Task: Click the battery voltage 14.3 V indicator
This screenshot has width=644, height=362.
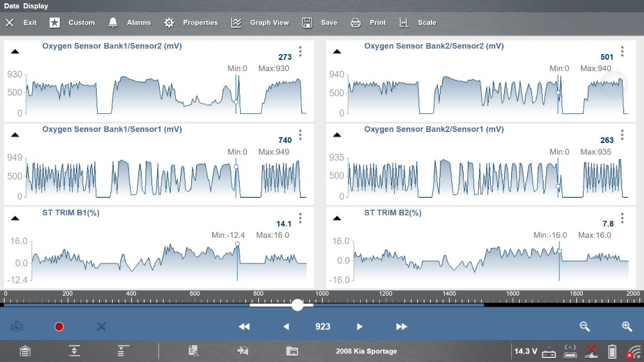Action: tap(525, 352)
